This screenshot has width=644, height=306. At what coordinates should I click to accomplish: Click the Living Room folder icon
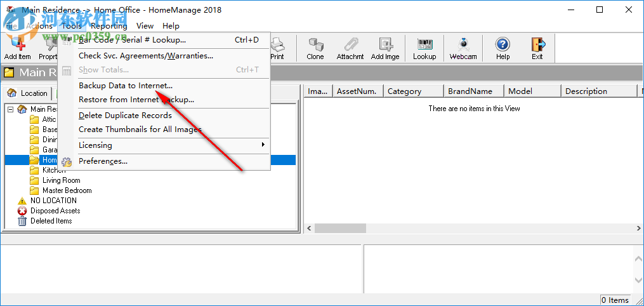34,180
